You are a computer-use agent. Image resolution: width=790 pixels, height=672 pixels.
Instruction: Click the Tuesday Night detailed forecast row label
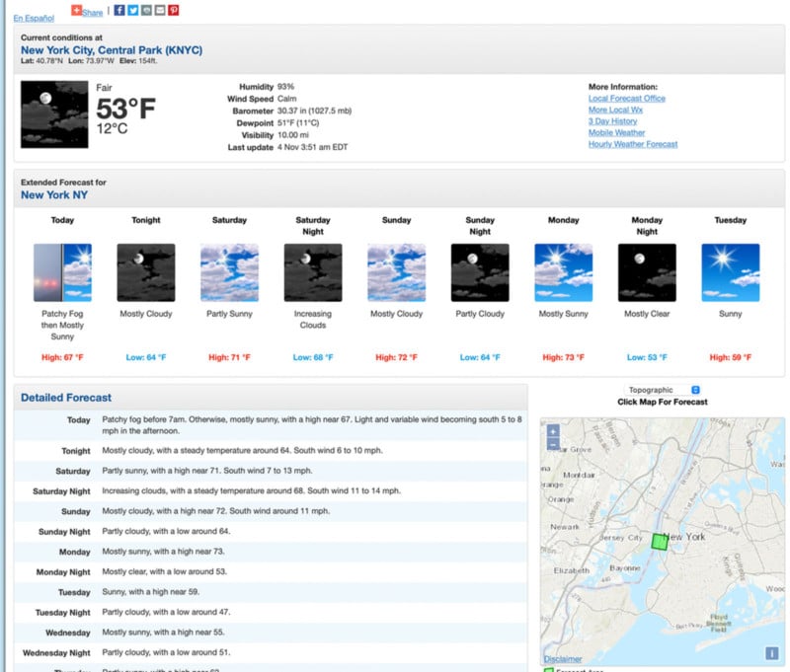click(62, 613)
